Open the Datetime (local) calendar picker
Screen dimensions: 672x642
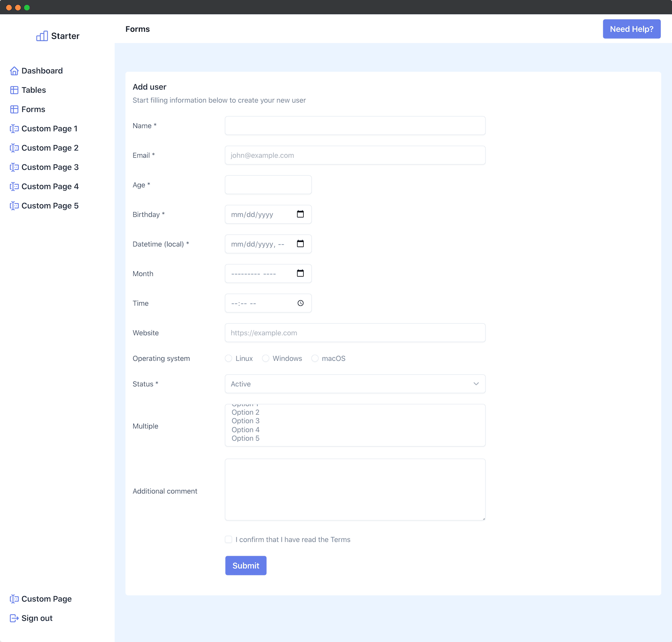(x=300, y=244)
